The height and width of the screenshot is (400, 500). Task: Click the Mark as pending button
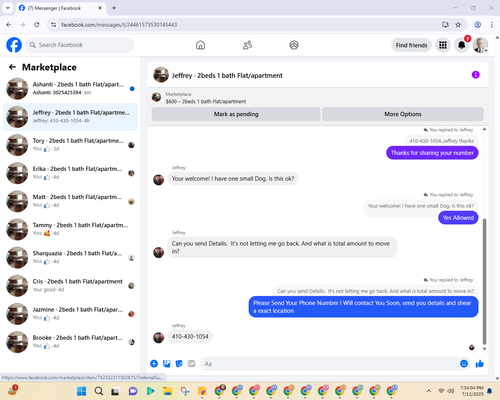236,114
